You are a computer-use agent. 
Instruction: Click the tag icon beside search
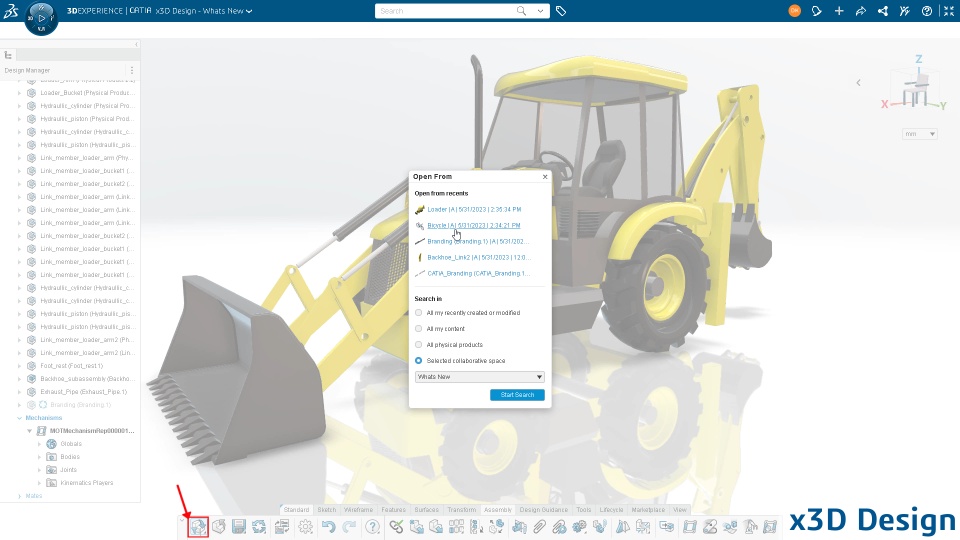coord(561,11)
